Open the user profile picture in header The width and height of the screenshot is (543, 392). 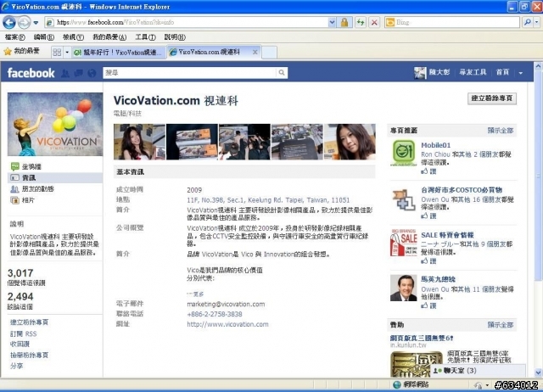click(420, 73)
